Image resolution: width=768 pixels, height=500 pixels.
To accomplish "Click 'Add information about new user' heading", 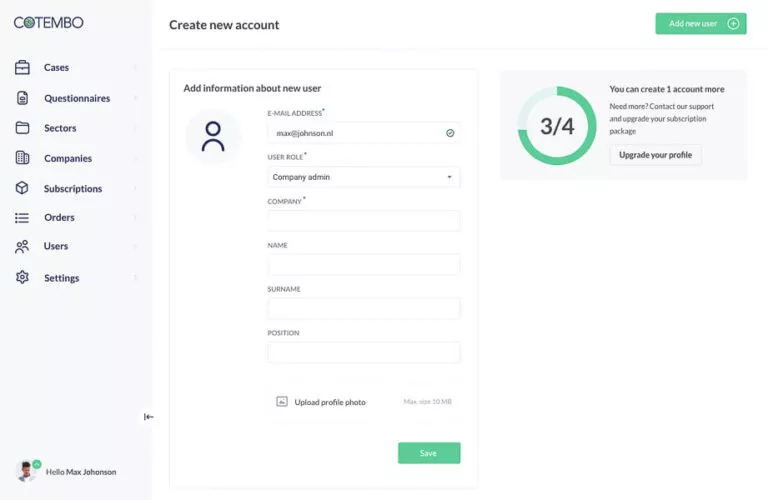I will [x=252, y=88].
